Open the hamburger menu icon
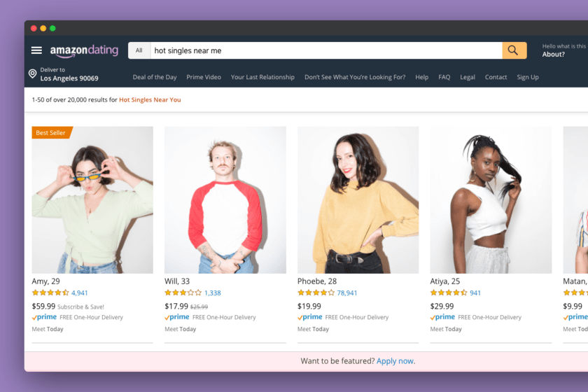Screen dimensions: 588x392 point(36,50)
